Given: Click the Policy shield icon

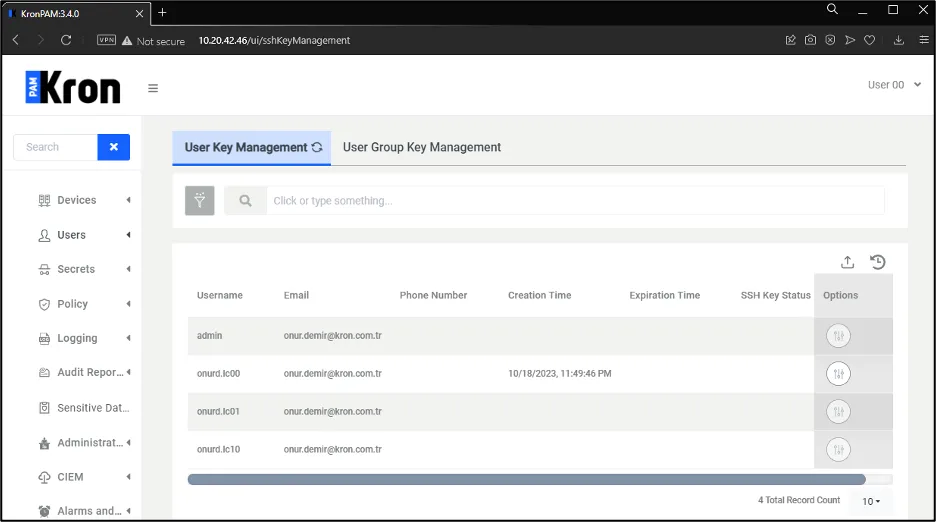Looking at the screenshot, I should coord(44,304).
